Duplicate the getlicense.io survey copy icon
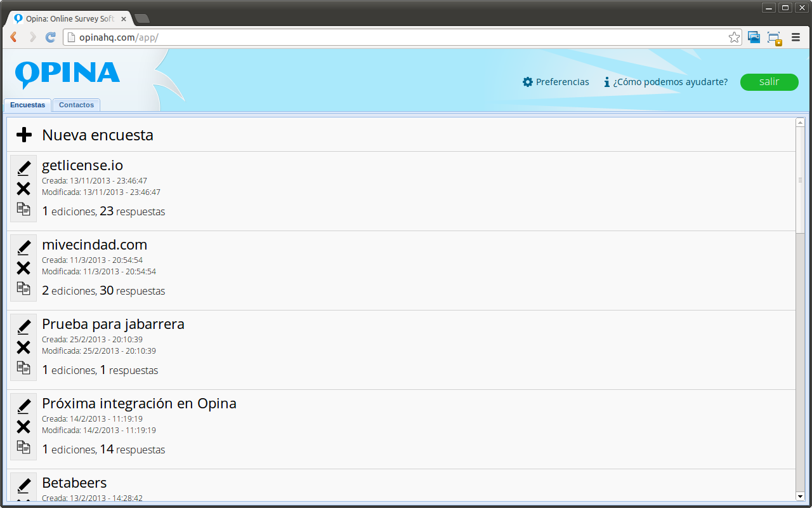Viewport: 812px width, 508px height. click(23, 208)
